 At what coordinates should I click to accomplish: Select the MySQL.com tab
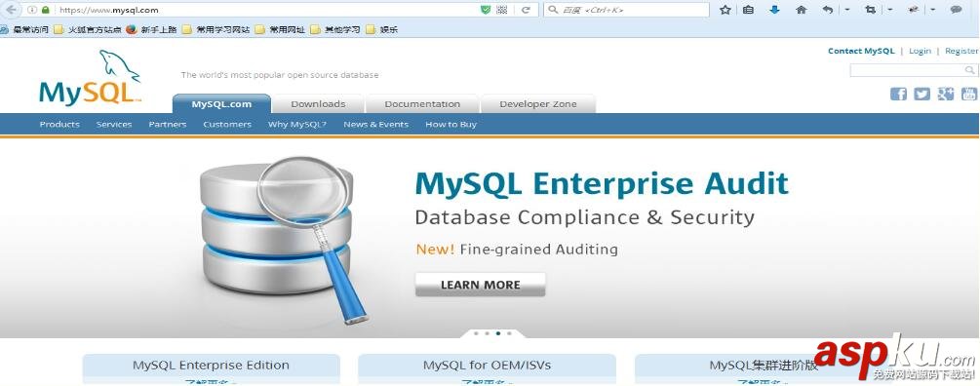point(222,103)
